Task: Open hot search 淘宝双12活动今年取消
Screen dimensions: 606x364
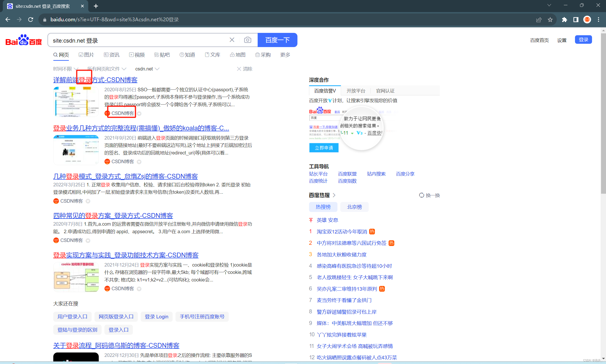Action: [x=341, y=232]
